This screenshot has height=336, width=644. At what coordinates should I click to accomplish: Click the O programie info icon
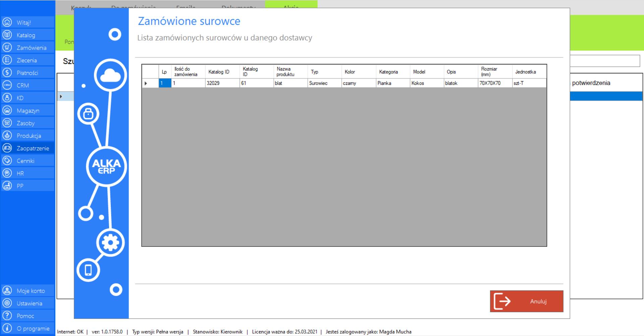[x=7, y=329]
